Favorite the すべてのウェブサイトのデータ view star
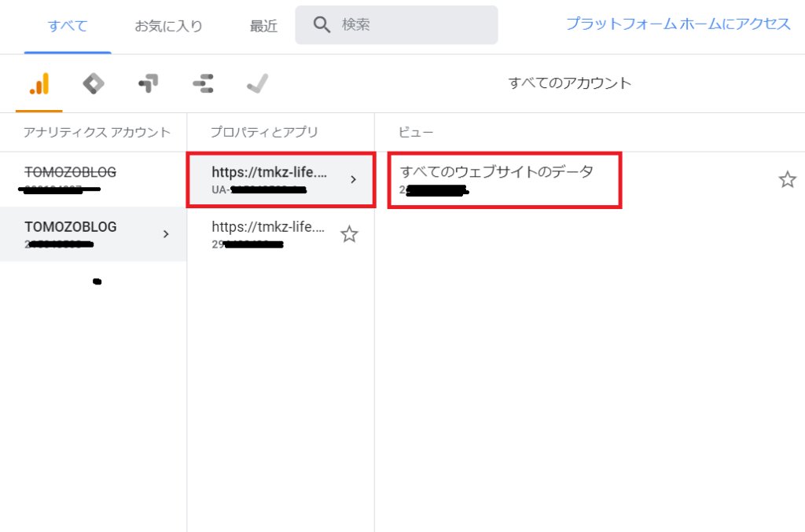This screenshot has height=532, width=805. [787, 179]
